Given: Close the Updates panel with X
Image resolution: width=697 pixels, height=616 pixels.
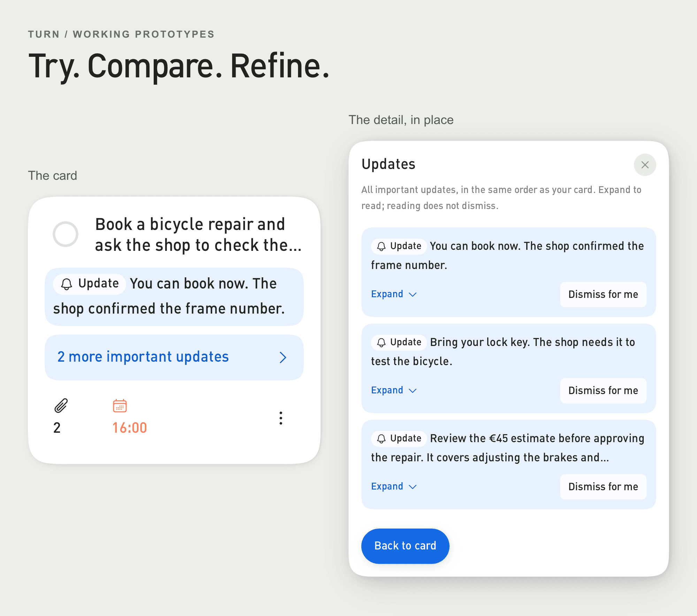Looking at the screenshot, I should click(x=645, y=165).
